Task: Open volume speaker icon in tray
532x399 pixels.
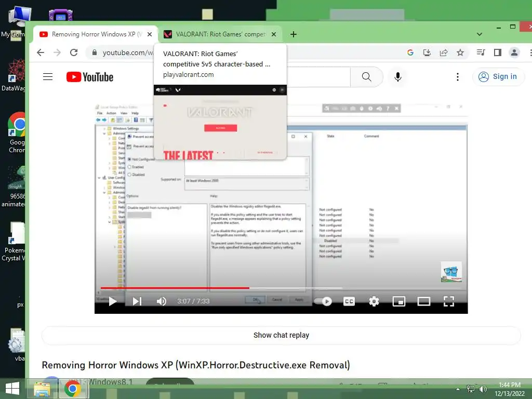Action: click(x=483, y=389)
